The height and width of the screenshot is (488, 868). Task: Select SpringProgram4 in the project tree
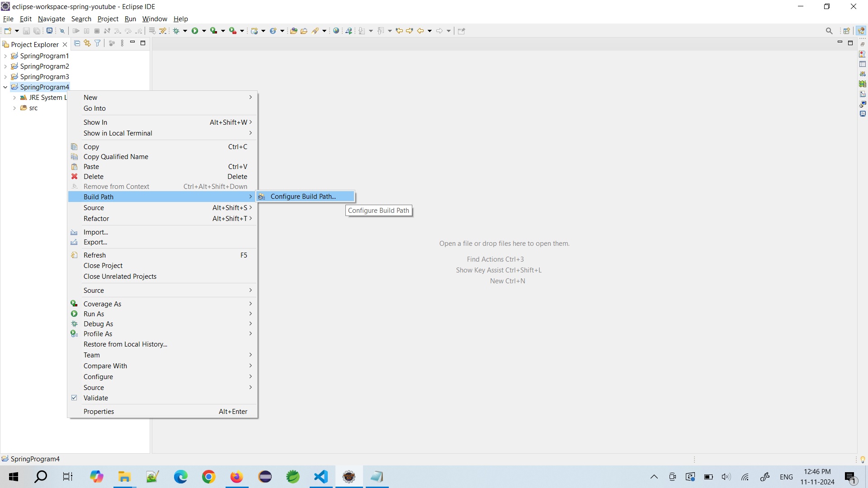[44, 87]
